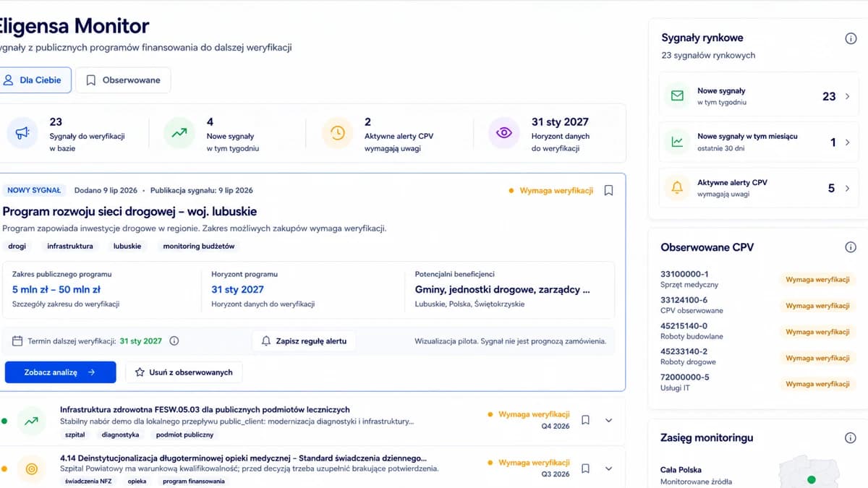Select the lubuskie tag
The height and width of the screenshot is (488, 868).
click(127, 247)
